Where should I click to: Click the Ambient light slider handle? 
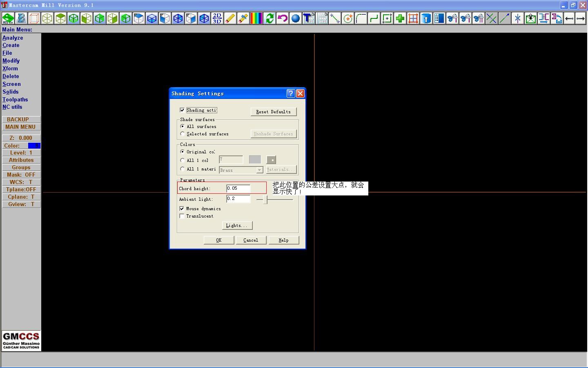click(265, 200)
